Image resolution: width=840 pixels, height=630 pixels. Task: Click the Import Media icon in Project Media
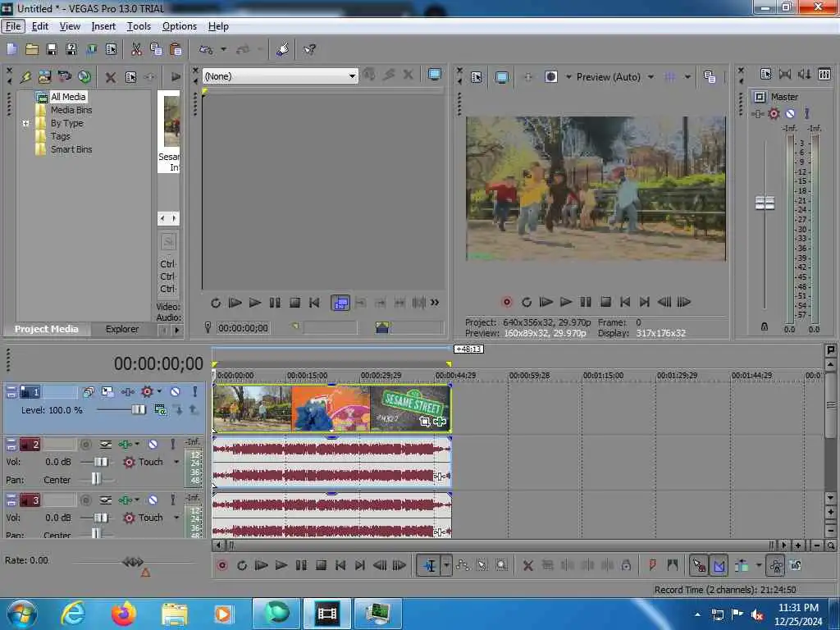(x=44, y=76)
